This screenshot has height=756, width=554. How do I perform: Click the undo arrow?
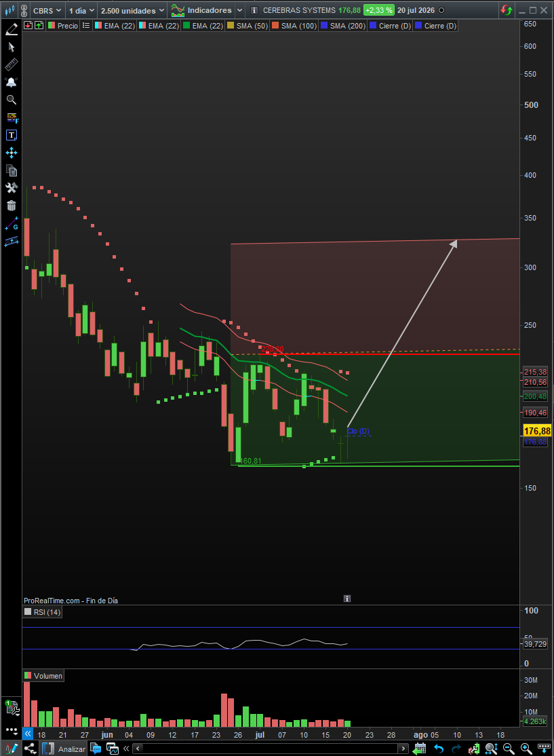pos(438,749)
